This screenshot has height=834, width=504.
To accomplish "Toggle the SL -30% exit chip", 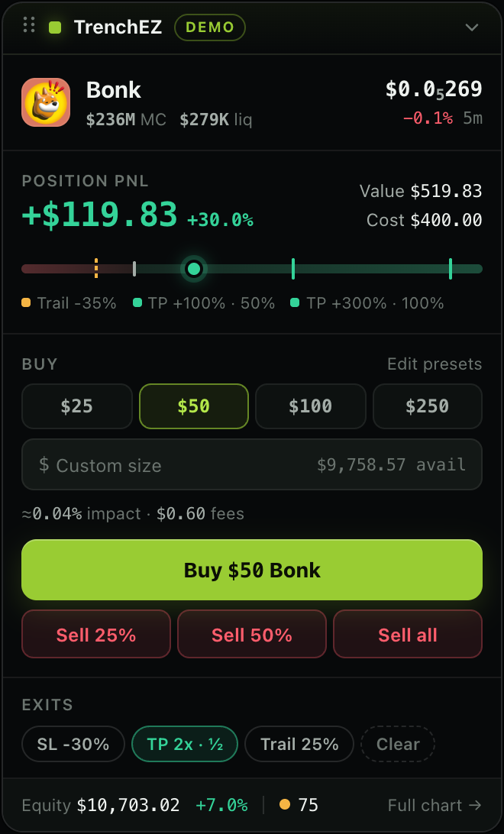I will click(x=73, y=744).
